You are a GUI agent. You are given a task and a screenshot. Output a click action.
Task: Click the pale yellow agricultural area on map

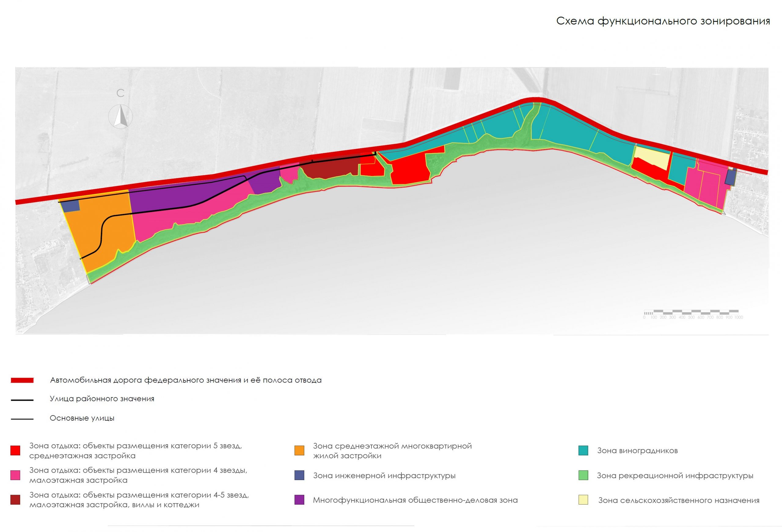click(652, 157)
